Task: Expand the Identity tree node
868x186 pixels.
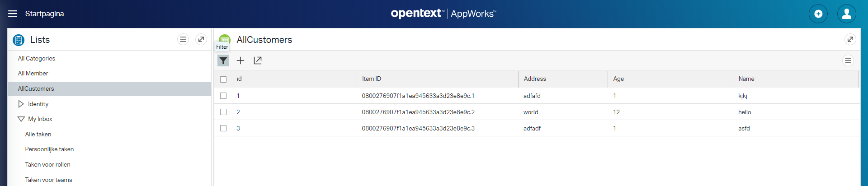Action: (21, 104)
